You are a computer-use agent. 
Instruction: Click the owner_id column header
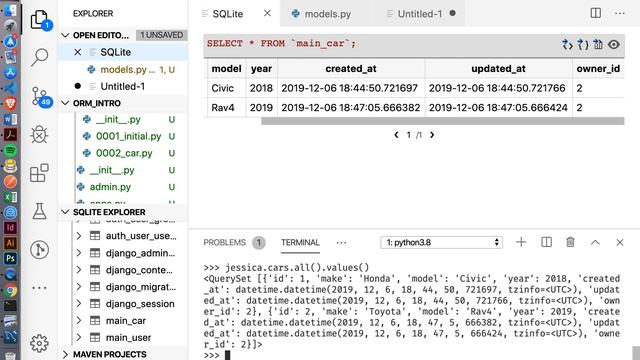tap(598, 69)
